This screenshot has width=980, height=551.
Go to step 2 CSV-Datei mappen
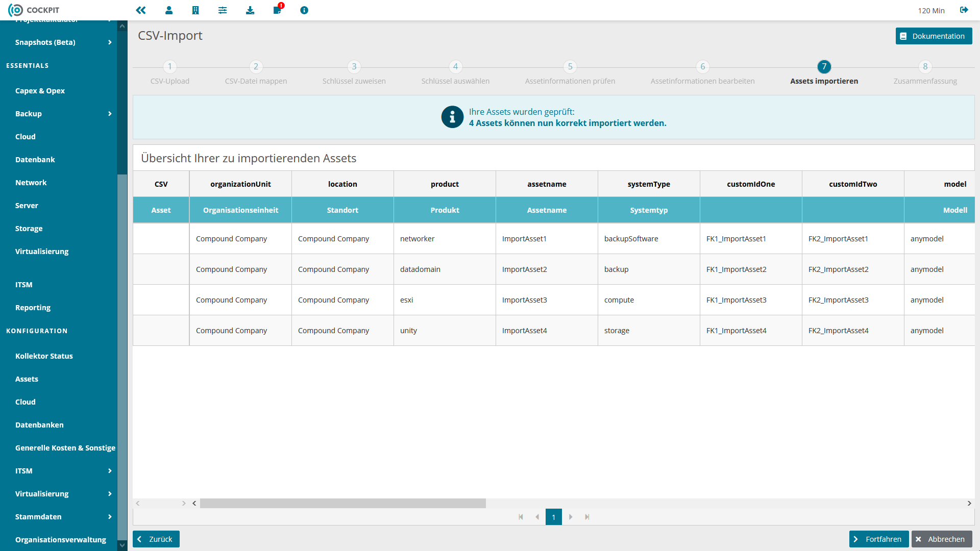click(256, 67)
